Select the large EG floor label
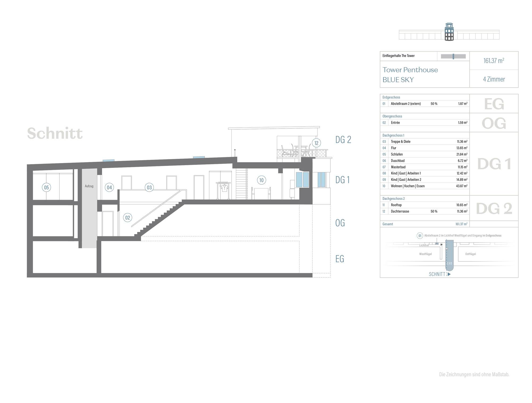This screenshot has height=403, width=532. point(494,104)
